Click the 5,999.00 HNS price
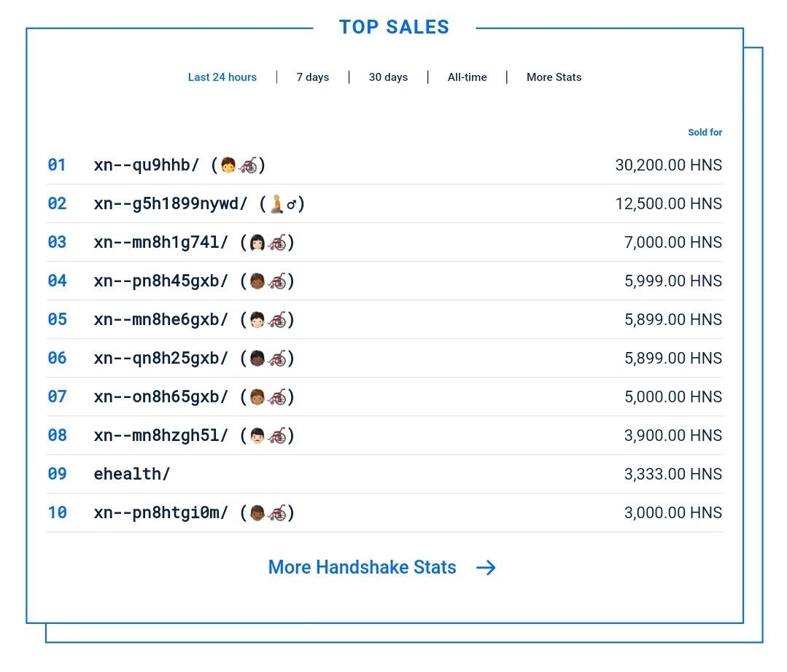 tap(673, 281)
